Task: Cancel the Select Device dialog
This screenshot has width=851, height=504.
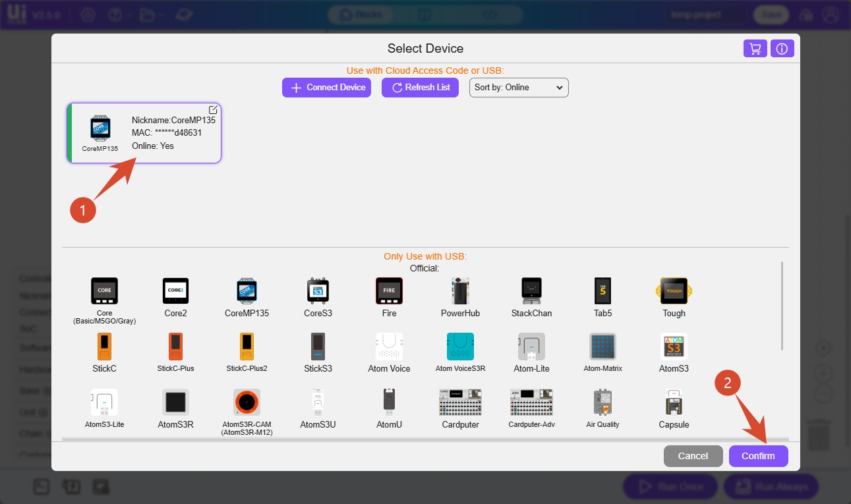Action: (x=693, y=456)
